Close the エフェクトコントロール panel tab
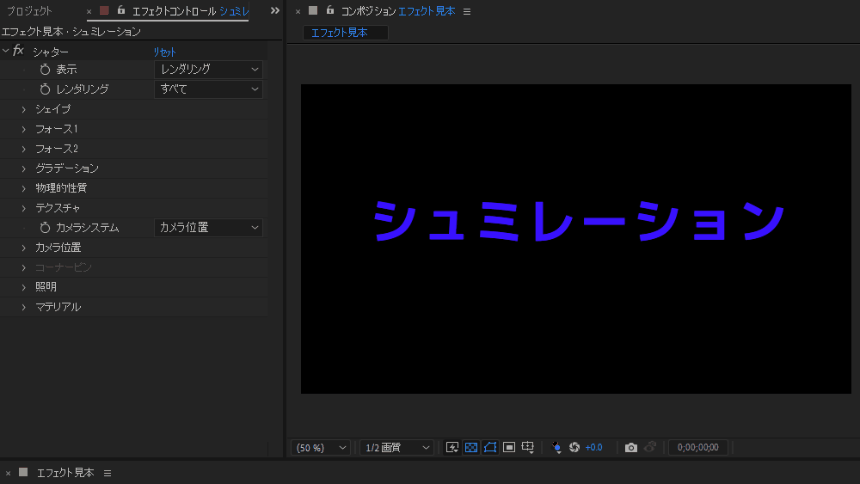This screenshot has width=860, height=484. tap(89, 11)
